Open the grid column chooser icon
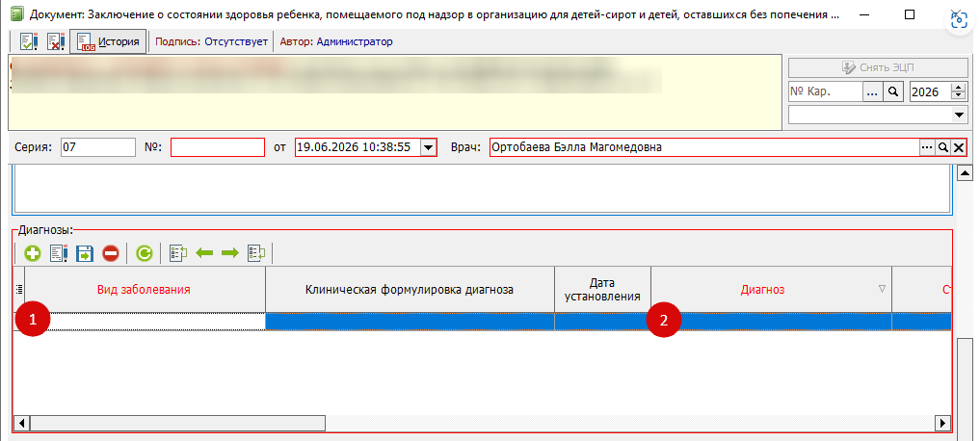 coord(18,289)
